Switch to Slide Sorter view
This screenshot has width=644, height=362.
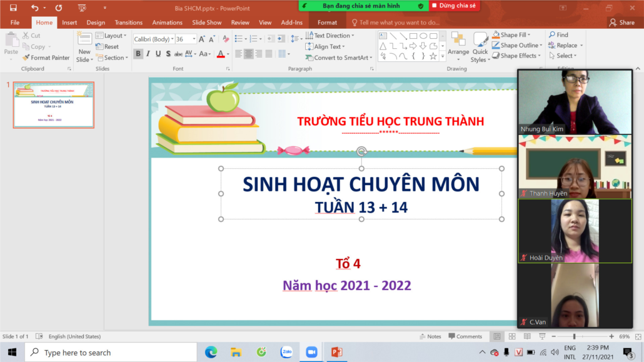512,336
